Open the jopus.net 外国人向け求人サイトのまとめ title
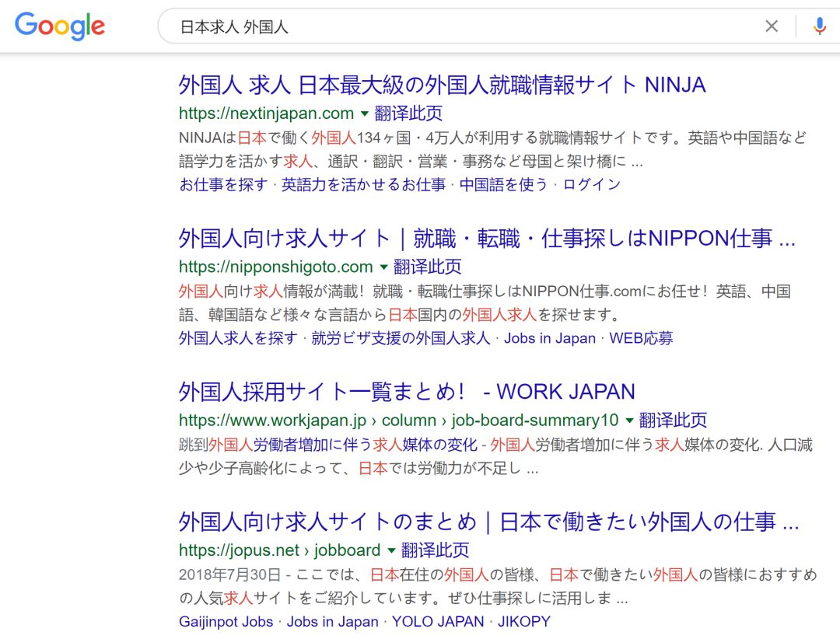Screen dimensions: 840x639 (x=488, y=522)
